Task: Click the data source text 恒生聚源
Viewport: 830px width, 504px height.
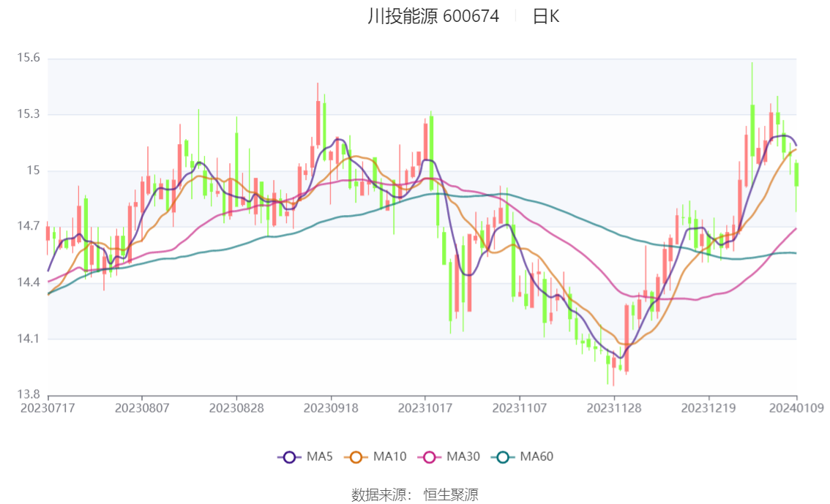Action: pos(451,495)
